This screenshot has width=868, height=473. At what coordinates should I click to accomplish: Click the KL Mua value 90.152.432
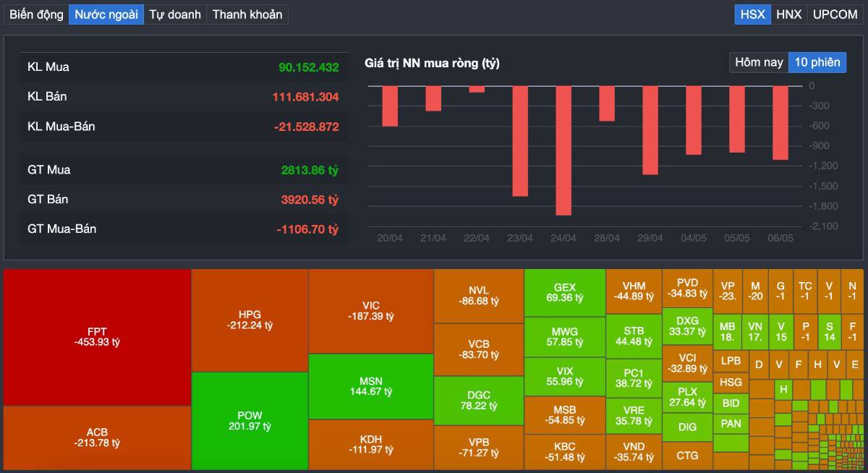click(x=309, y=67)
